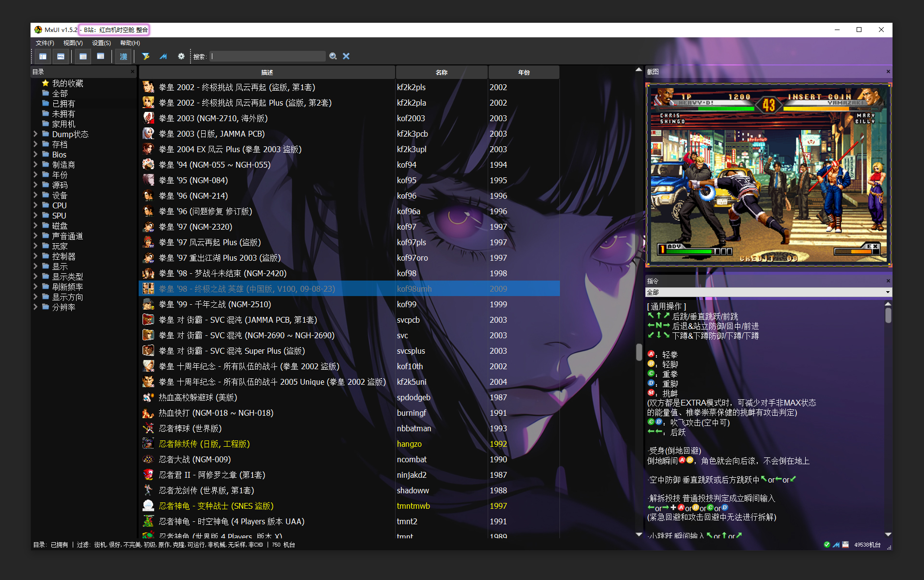Viewport: 924px width, 580px height.
Task: Clear search with the blue X icon
Action: point(346,56)
